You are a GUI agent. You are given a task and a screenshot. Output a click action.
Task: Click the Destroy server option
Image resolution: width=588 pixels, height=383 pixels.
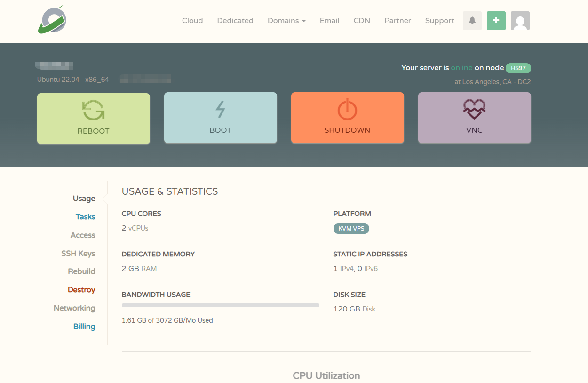coord(81,289)
